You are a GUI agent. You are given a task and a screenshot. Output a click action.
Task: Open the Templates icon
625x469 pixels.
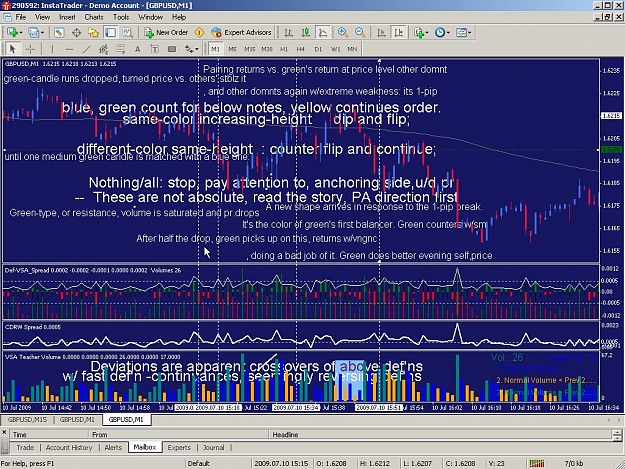[461, 32]
